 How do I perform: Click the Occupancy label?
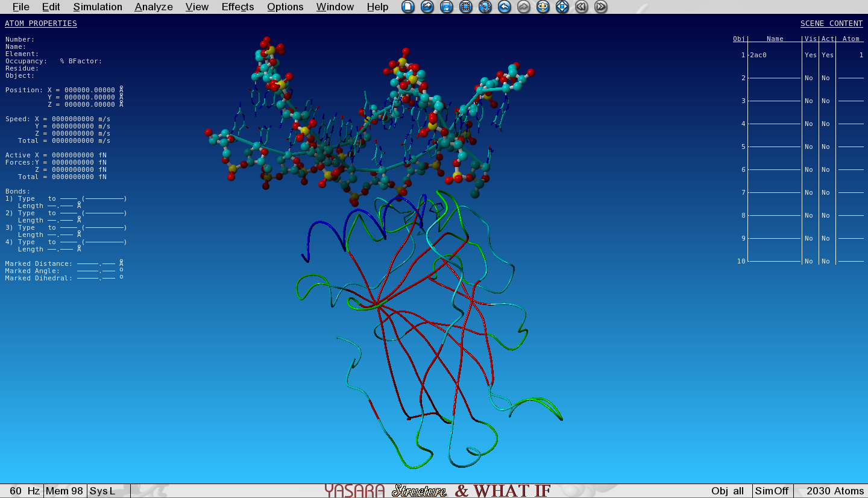pos(26,61)
